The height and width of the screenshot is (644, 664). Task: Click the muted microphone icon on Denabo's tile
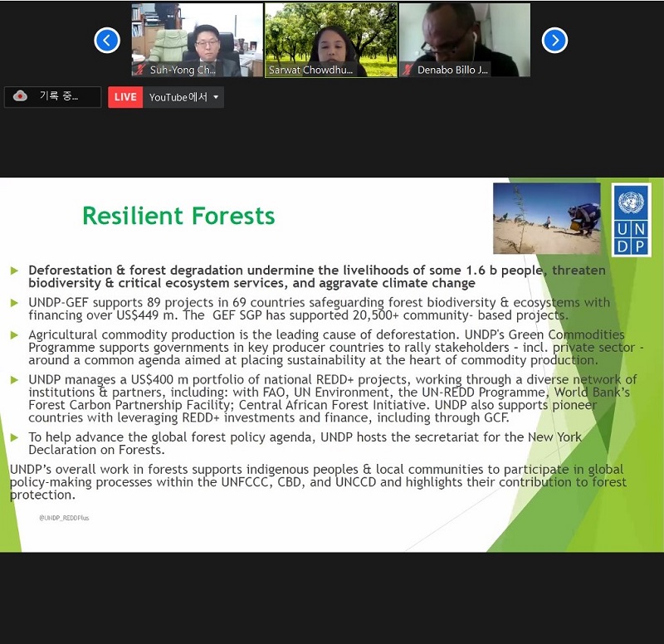[x=407, y=70]
